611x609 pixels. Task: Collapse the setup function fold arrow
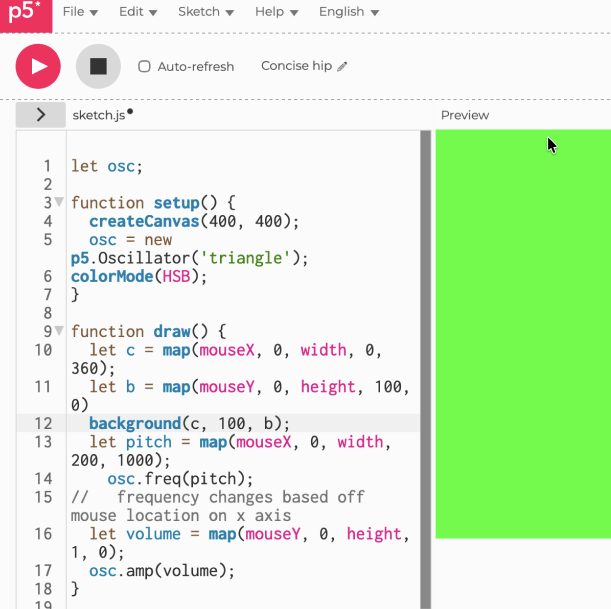59,202
